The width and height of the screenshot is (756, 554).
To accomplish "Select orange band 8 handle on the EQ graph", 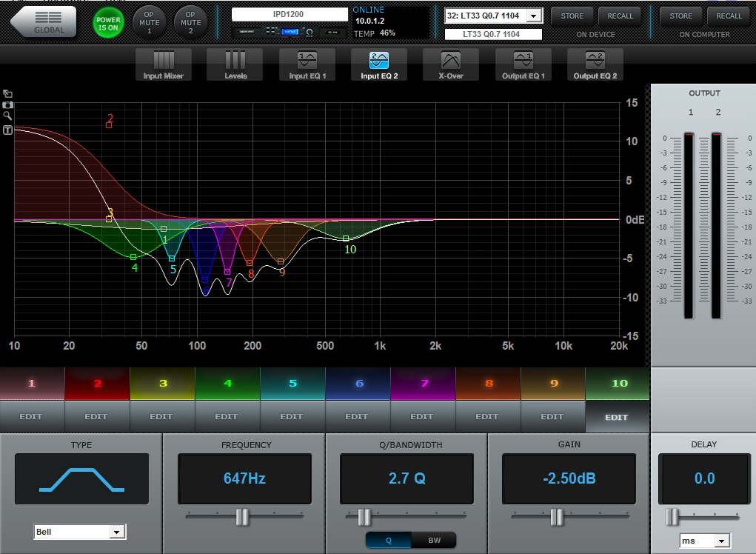I will 250,263.
